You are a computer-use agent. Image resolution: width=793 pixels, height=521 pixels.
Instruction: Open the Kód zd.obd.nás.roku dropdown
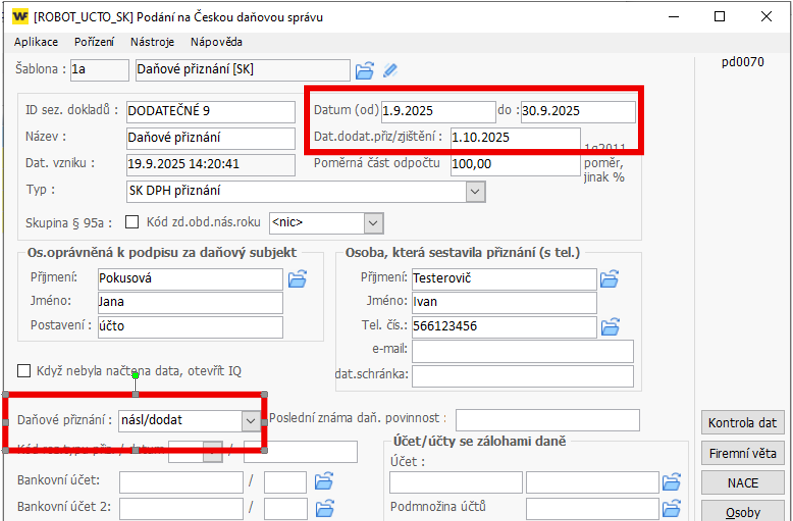(x=373, y=222)
